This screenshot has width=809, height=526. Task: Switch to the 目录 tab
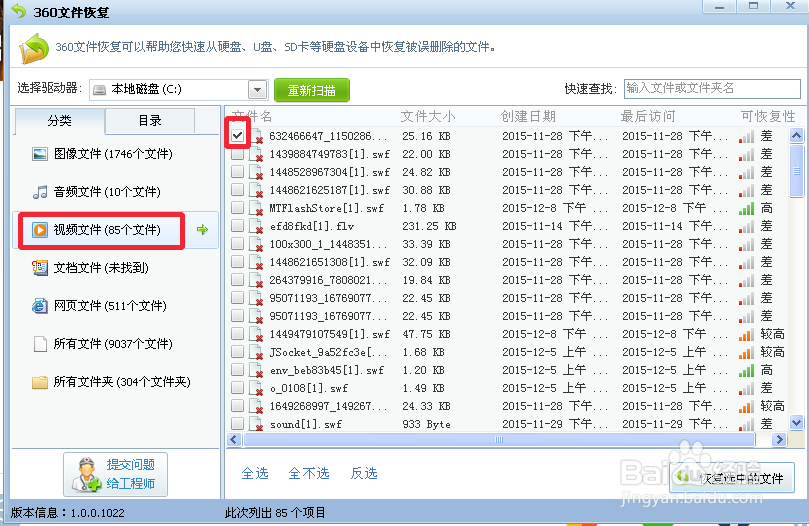150,121
